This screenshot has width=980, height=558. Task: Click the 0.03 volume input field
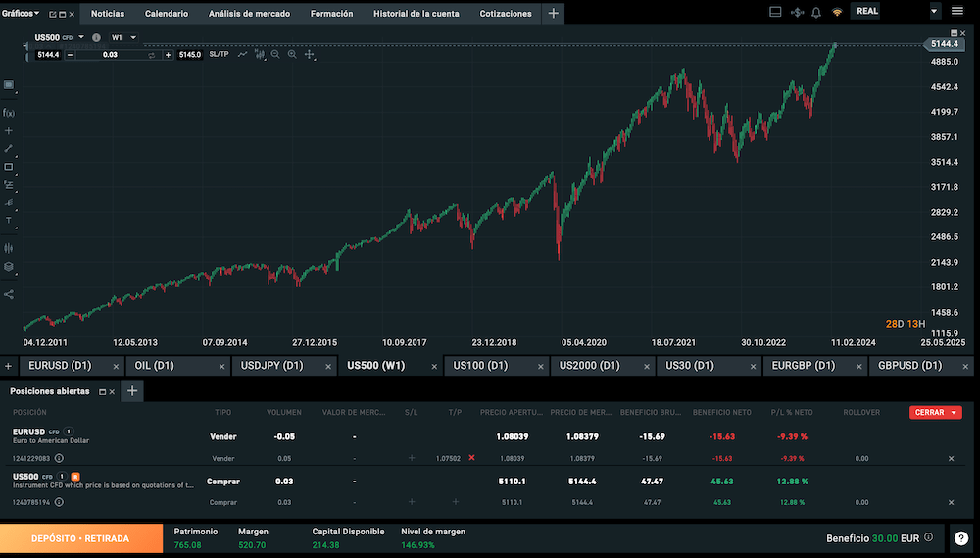tap(110, 54)
